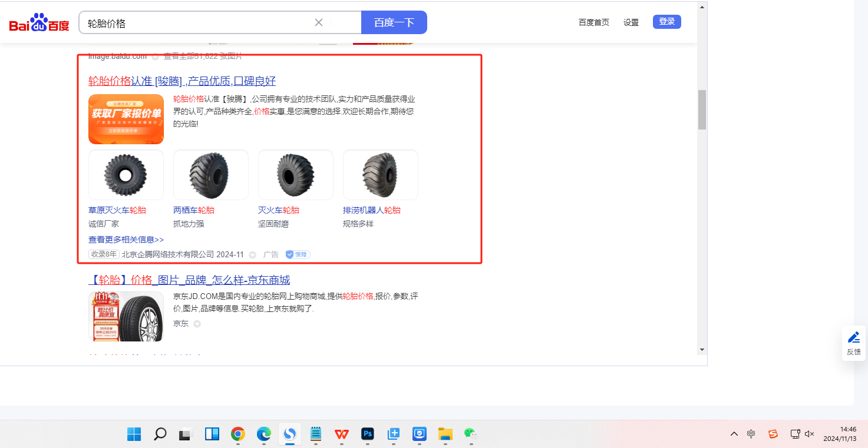Click the 坚固耐磨 caption text
The image size is (868, 448).
click(x=273, y=224)
